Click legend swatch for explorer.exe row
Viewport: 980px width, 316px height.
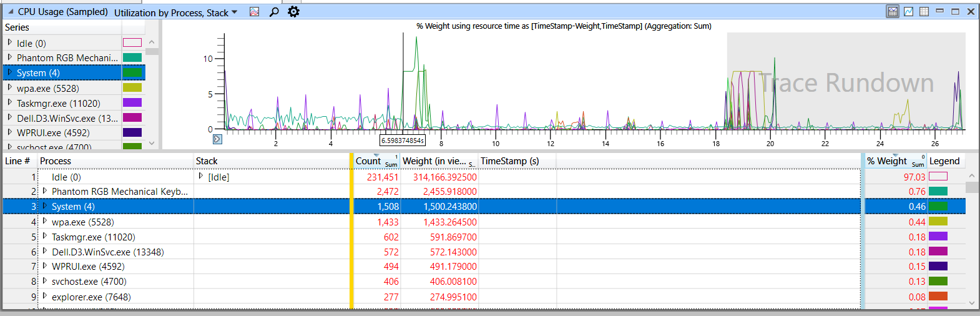pyautogui.click(x=938, y=297)
